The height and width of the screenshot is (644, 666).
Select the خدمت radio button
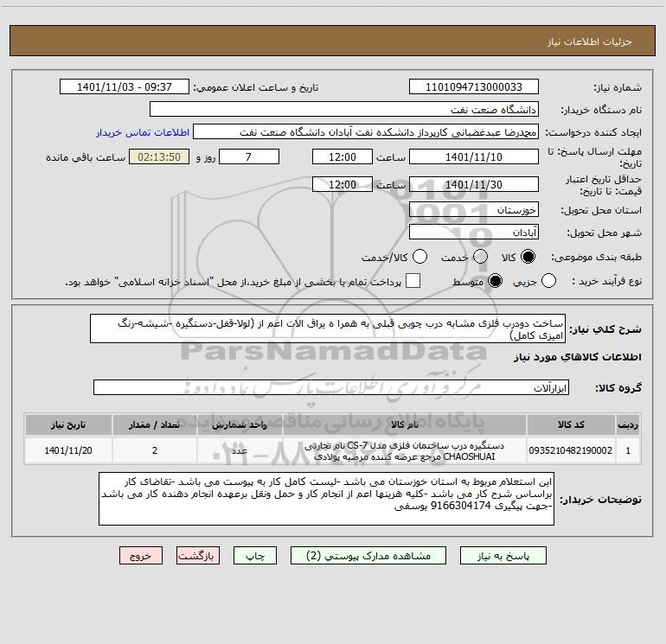[480, 257]
